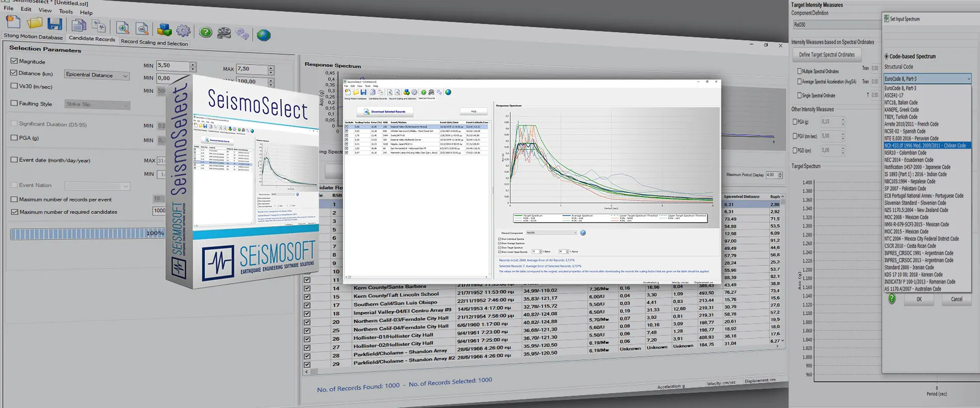Switch to the Stong Motion Database tab
The width and height of the screenshot is (980, 408).
click(x=33, y=36)
